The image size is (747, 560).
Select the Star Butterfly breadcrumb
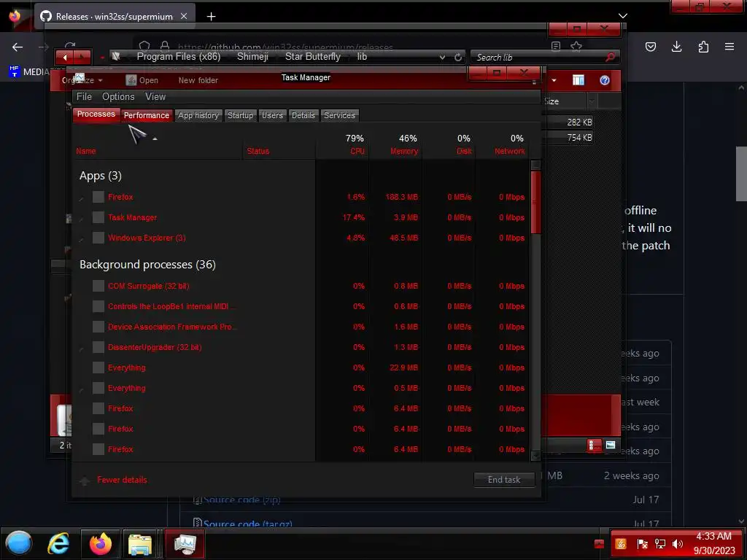pos(312,57)
